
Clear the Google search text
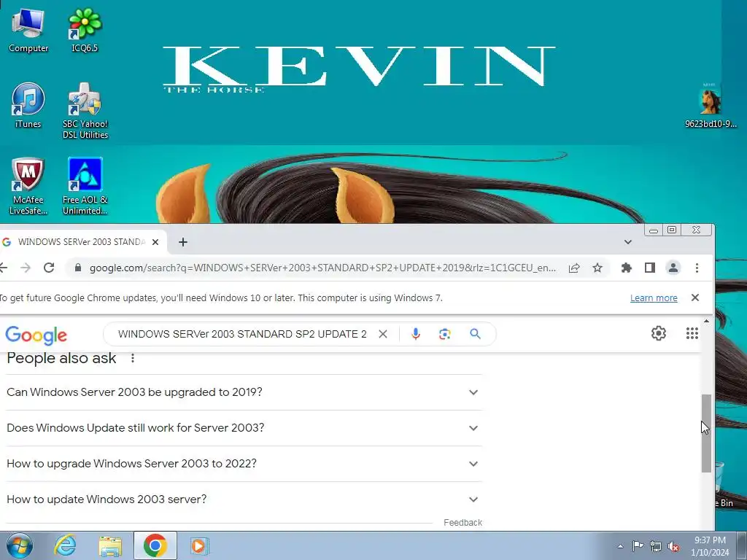pyautogui.click(x=383, y=334)
